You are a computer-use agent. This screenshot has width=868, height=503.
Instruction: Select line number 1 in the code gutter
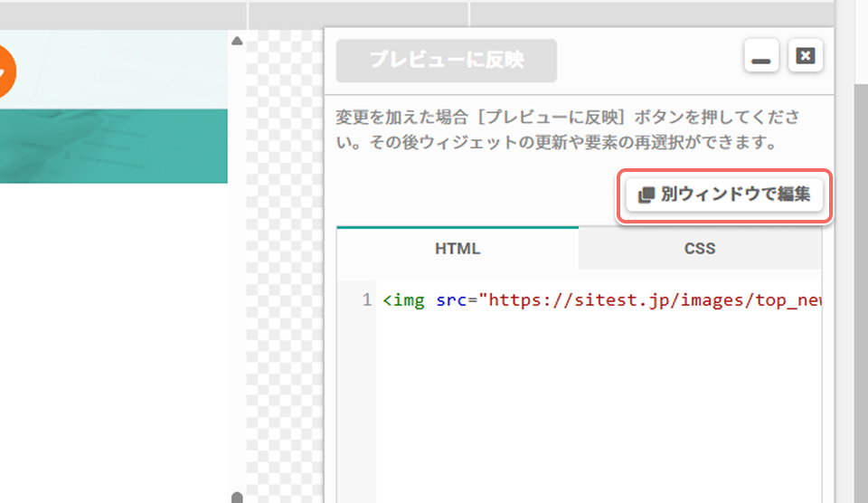pos(366,300)
